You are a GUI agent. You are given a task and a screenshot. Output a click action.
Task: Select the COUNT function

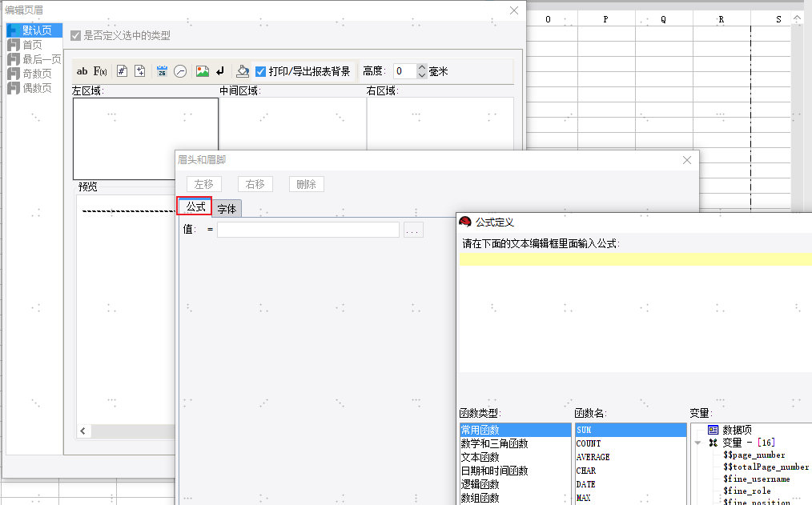631,443
